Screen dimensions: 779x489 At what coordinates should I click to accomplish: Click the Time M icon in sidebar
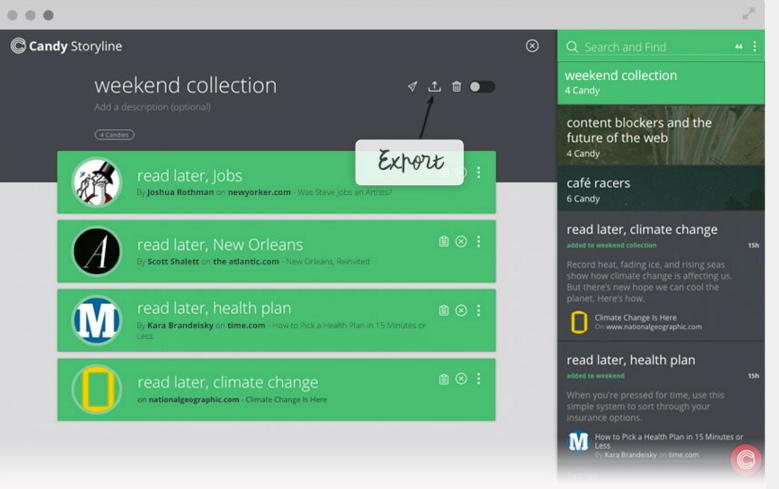[578, 441]
